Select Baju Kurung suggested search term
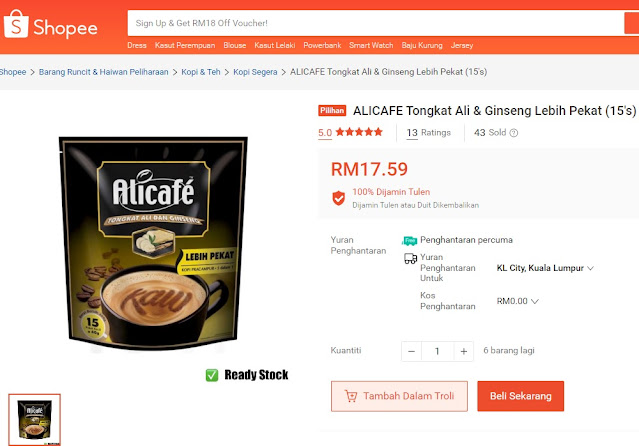 [422, 45]
